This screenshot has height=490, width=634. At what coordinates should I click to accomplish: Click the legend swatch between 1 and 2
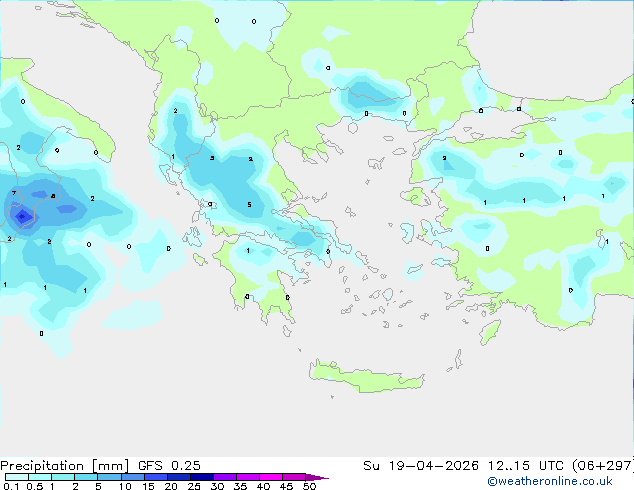[63, 477]
